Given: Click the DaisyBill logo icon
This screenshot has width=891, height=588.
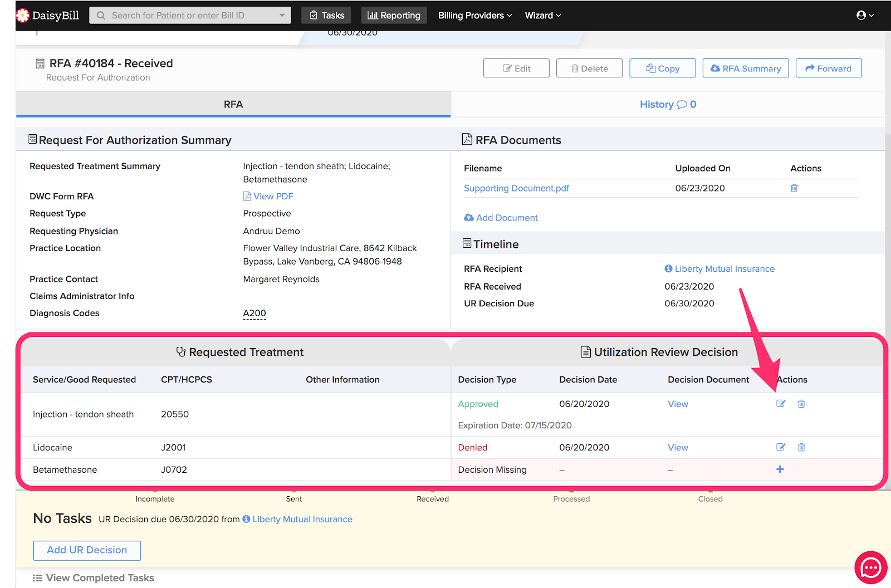Looking at the screenshot, I should pyautogui.click(x=23, y=16).
